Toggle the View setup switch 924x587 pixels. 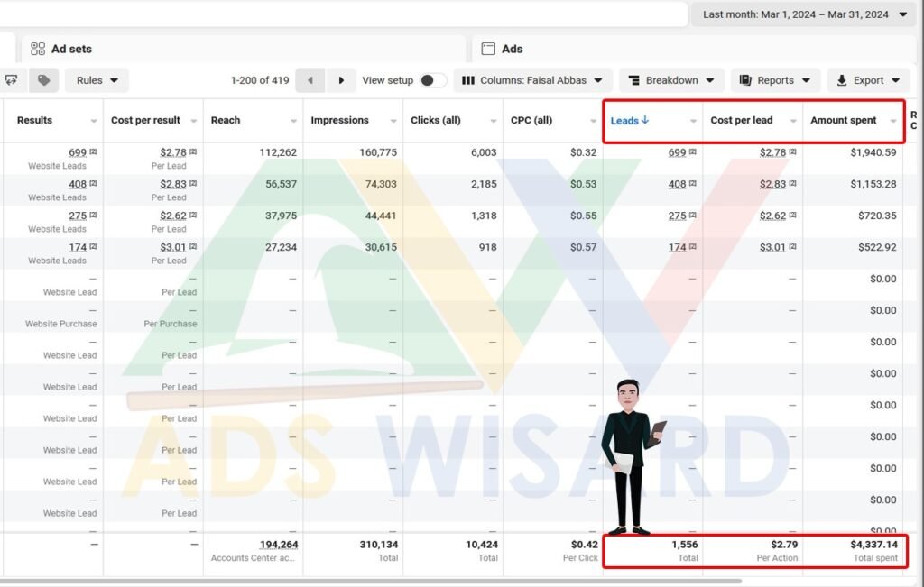[432, 80]
